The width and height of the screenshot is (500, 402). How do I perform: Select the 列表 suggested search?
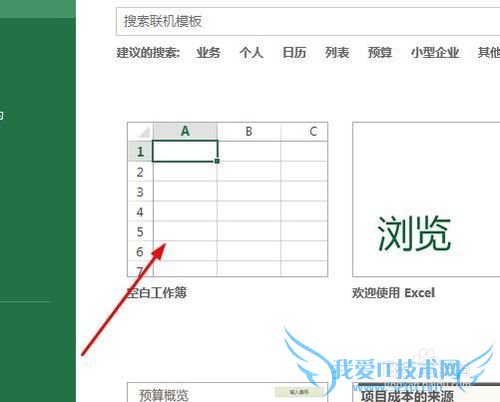(337, 53)
